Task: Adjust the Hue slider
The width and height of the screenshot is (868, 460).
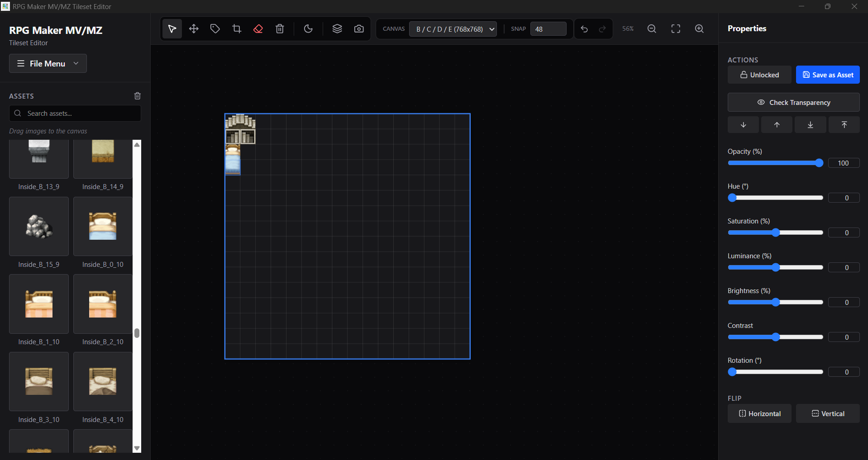Action: pyautogui.click(x=775, y=198)
